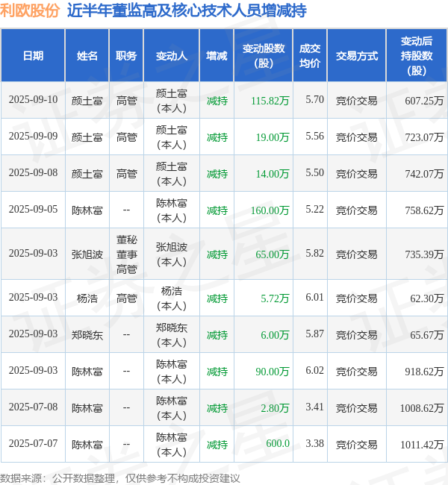
Task: Click the position cell 董秘 董事 高管
Action: pyautogui.click(x=126, y=254)
